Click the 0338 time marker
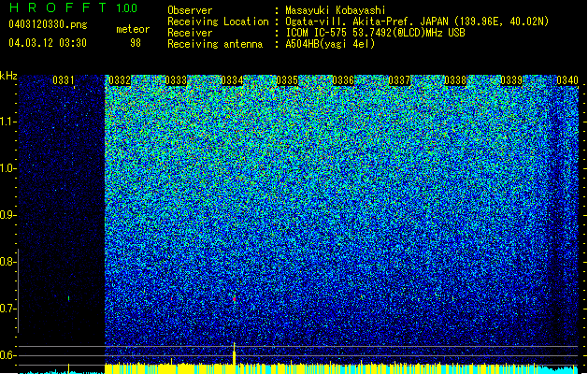The width and height of the screenshot is (588, 374). coord(455,80)
